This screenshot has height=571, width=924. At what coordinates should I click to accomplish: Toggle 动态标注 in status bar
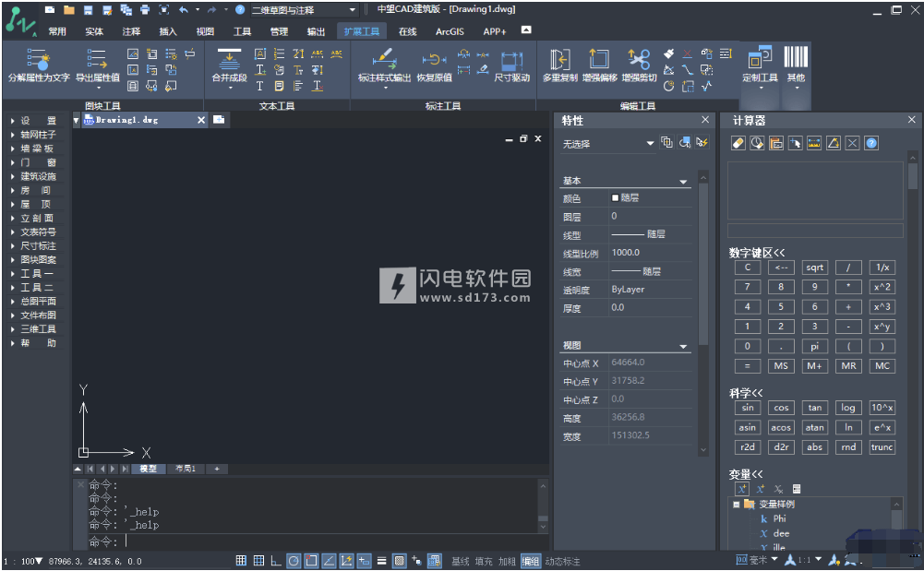pos(562,562)
